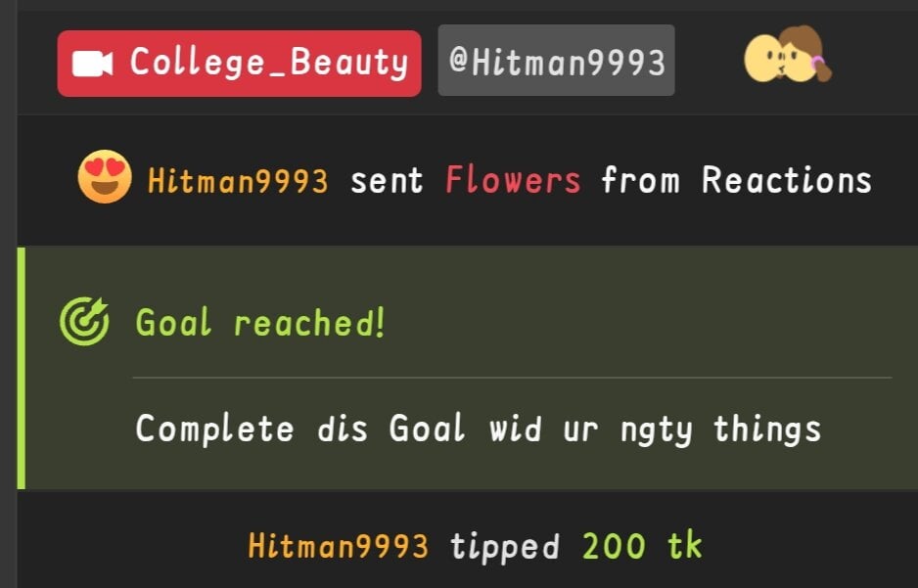Click the green accent bar of goal card
The width and height of the screenshot is (918, 588).
tap(22, 368)
